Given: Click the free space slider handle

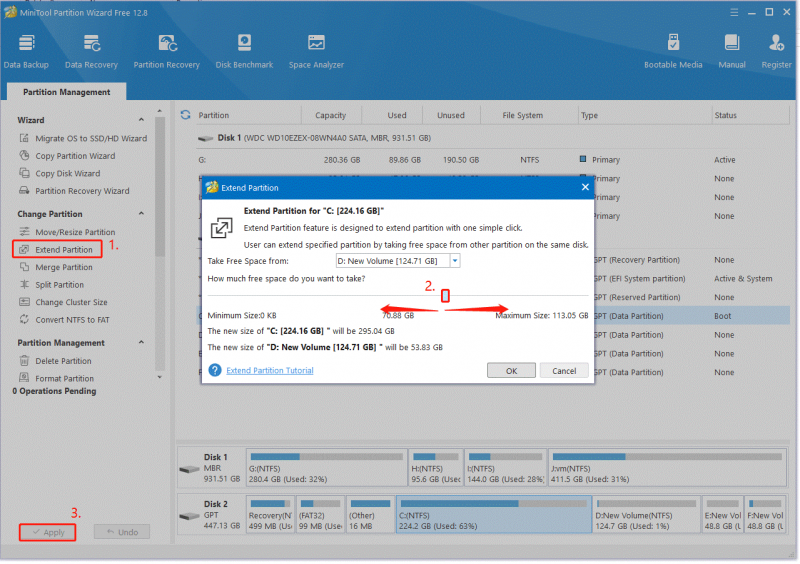Looking at the screenshot, I should point(445,296).
